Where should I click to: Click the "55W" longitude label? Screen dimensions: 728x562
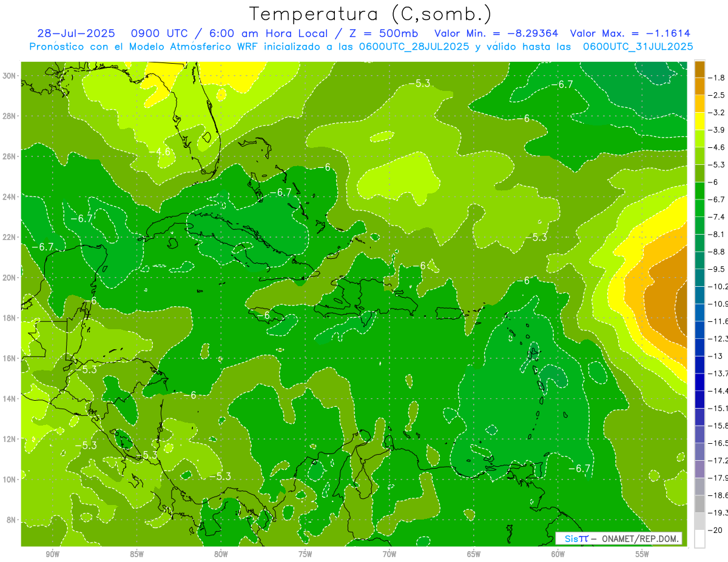coord(642,554)
